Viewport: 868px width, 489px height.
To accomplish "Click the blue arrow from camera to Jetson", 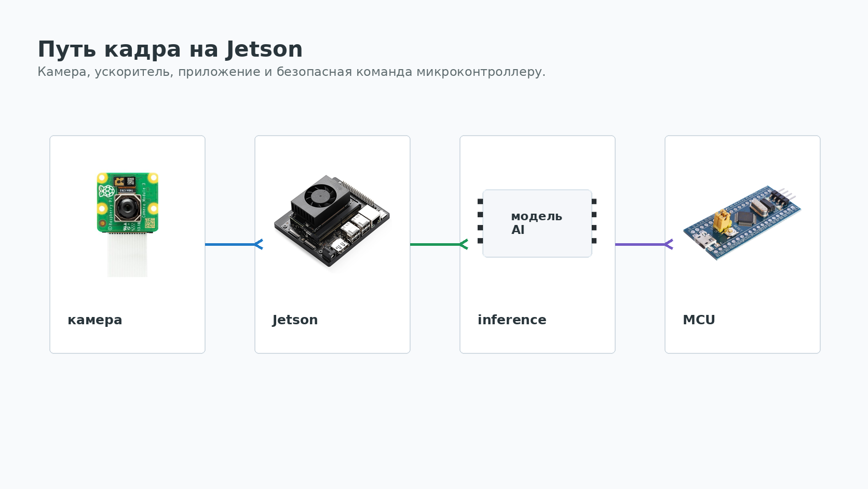I will 234,244.
